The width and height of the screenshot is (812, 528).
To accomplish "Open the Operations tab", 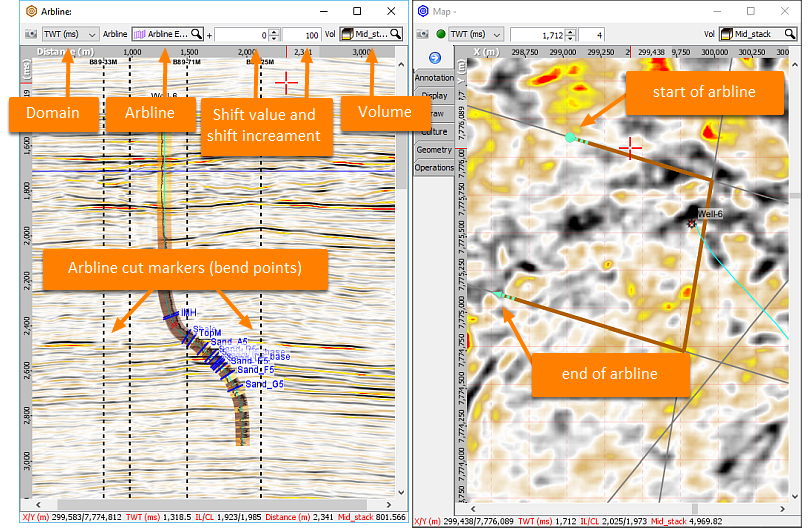I will (434, 168).
